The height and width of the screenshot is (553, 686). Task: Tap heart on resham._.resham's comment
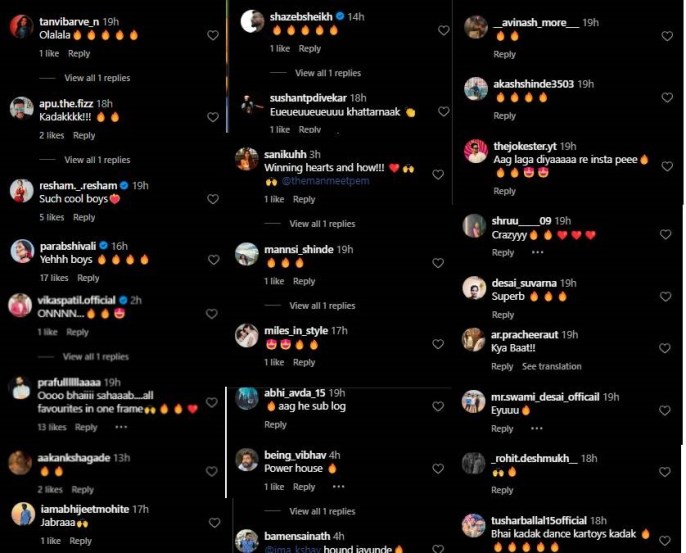[x=213, y=199]
